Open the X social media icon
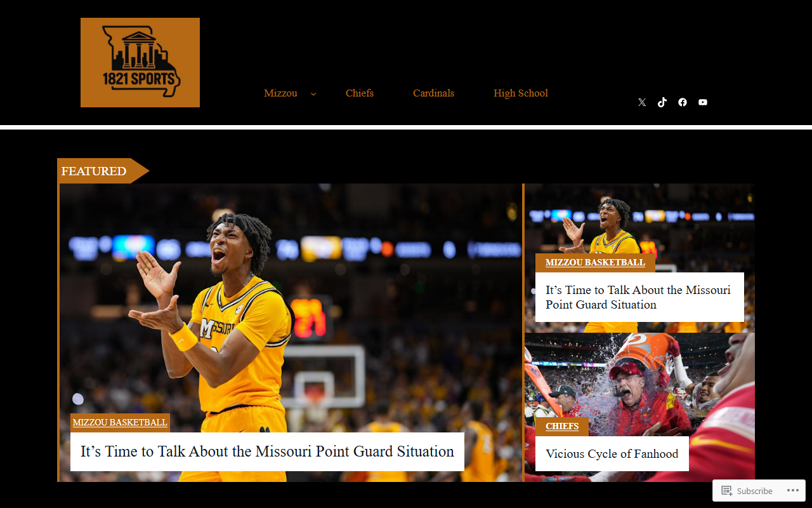The width and height of the screenshot is (812, 508). (642, 102)
